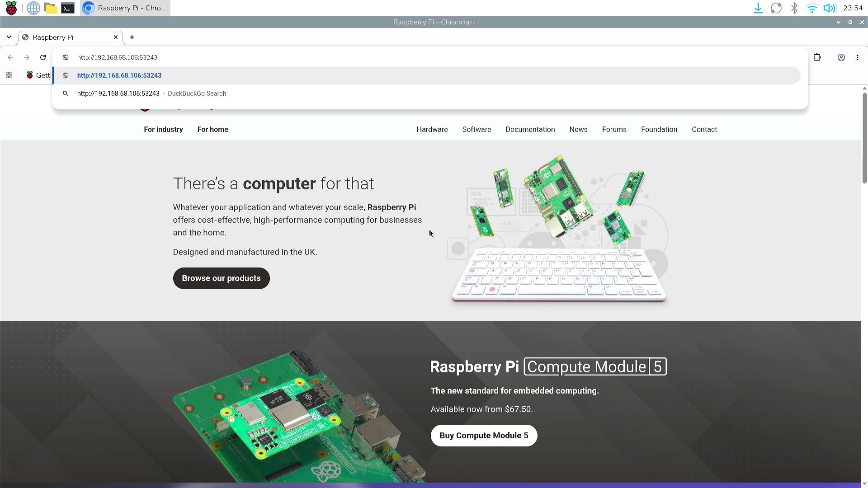The height and width of the screenshot is (488, 868).
Task: Choose the DuckDuckGo Search suggestion
Action: coord(426,94)
